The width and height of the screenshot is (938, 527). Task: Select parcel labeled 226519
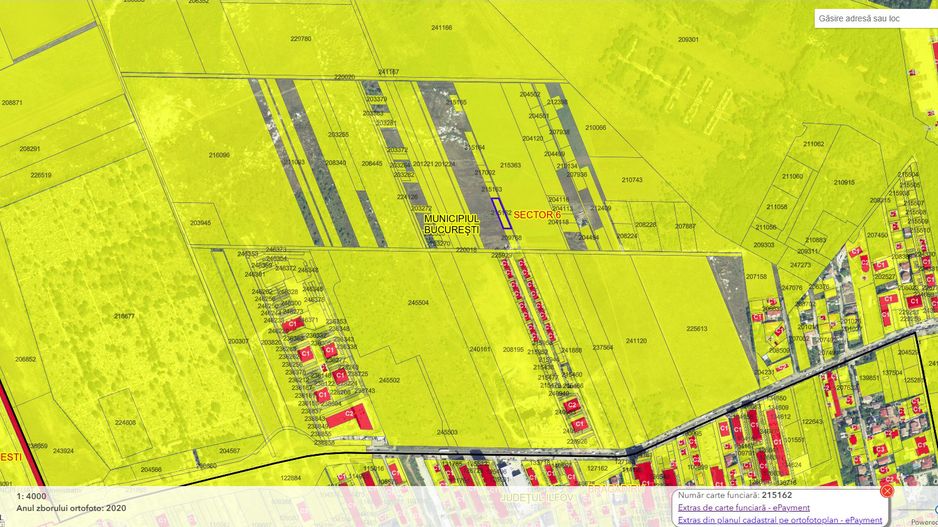pyautogui.click(x=41, y=175)
